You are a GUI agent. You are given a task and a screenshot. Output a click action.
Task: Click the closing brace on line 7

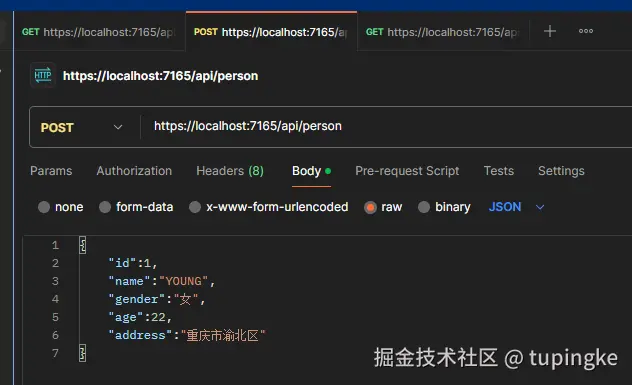point(83,353)
